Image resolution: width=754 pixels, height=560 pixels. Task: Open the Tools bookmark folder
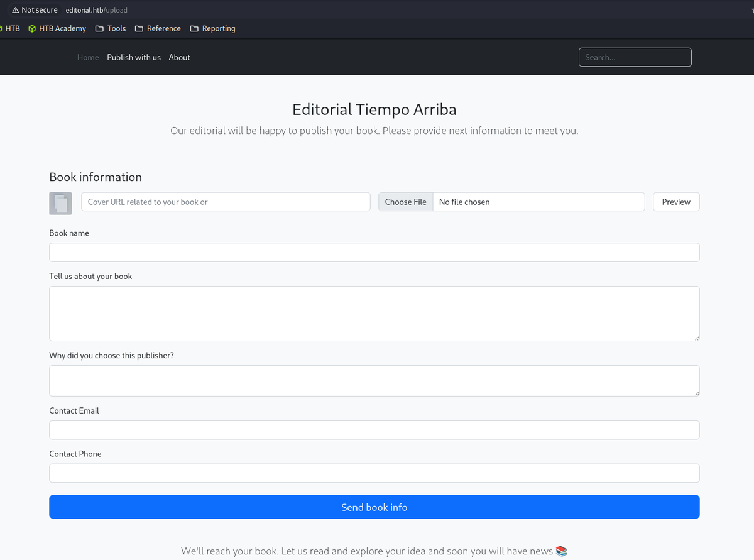(x=111, y=28)
